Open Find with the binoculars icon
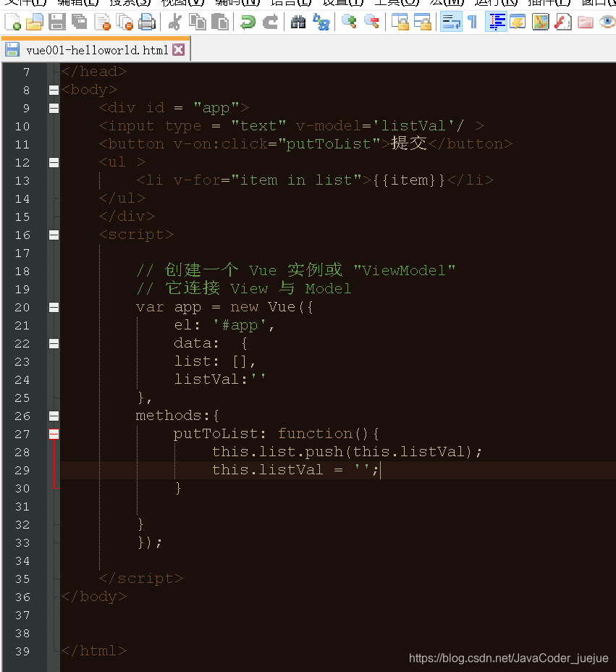 point(298,22)
